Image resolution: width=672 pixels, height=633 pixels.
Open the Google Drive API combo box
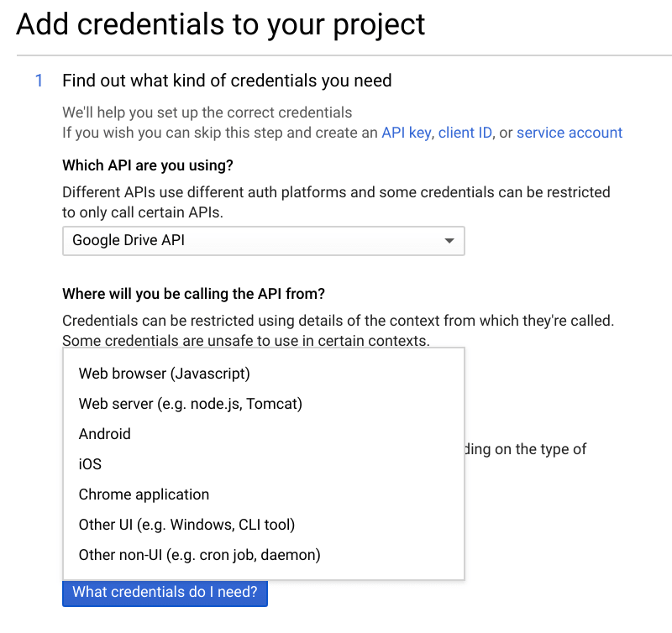pyautogui.click(x=264, y=241)
